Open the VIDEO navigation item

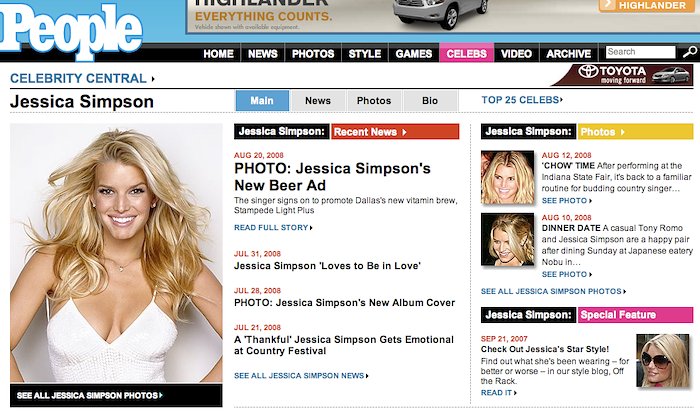coord(517,54)
